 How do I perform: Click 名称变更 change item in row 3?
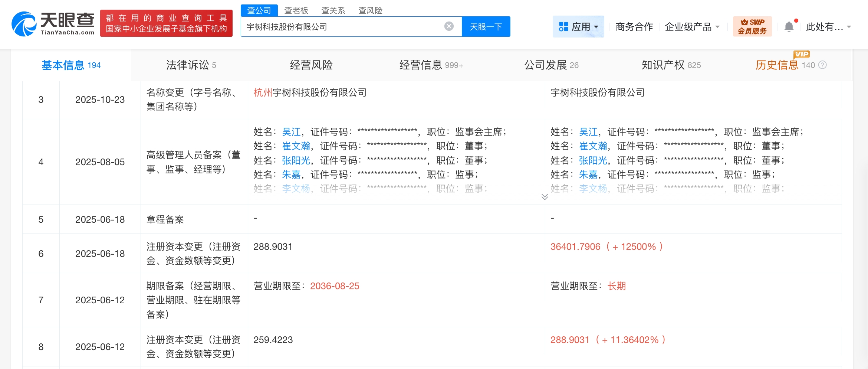point(193,99)
